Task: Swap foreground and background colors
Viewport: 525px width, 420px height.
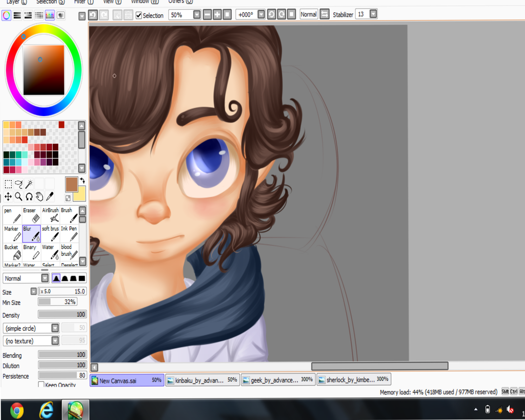Action: tap(83, 181)
